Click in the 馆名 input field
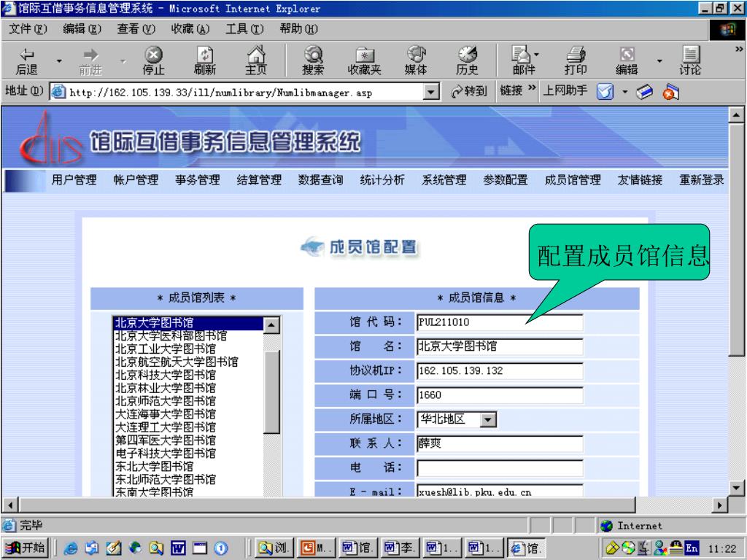This screenshot has height=560, width=747. point(499,346)
